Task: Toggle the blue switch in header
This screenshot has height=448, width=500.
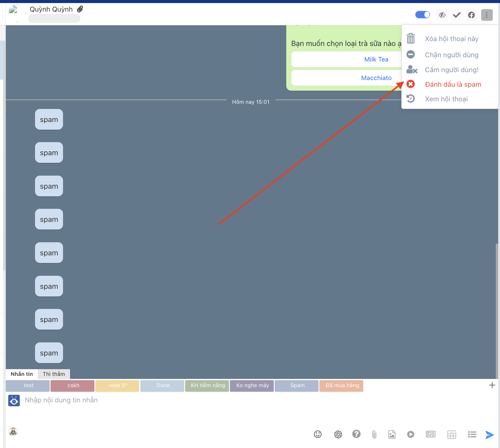Action: [422, 15]
